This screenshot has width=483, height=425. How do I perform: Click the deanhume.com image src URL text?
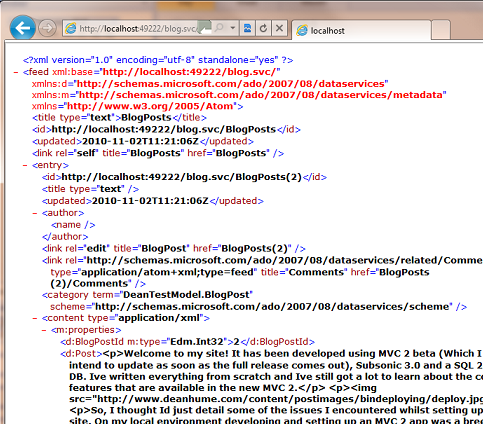[x=290, y=399]
